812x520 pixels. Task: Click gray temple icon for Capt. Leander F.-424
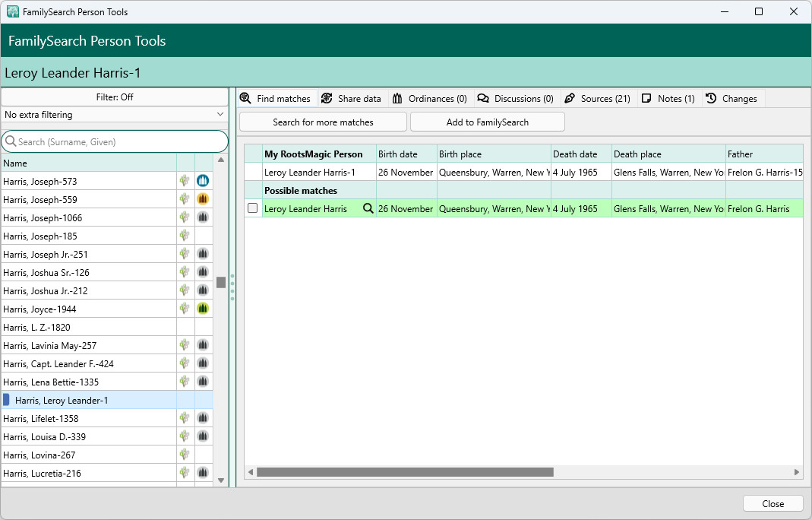tap(203, 363)
